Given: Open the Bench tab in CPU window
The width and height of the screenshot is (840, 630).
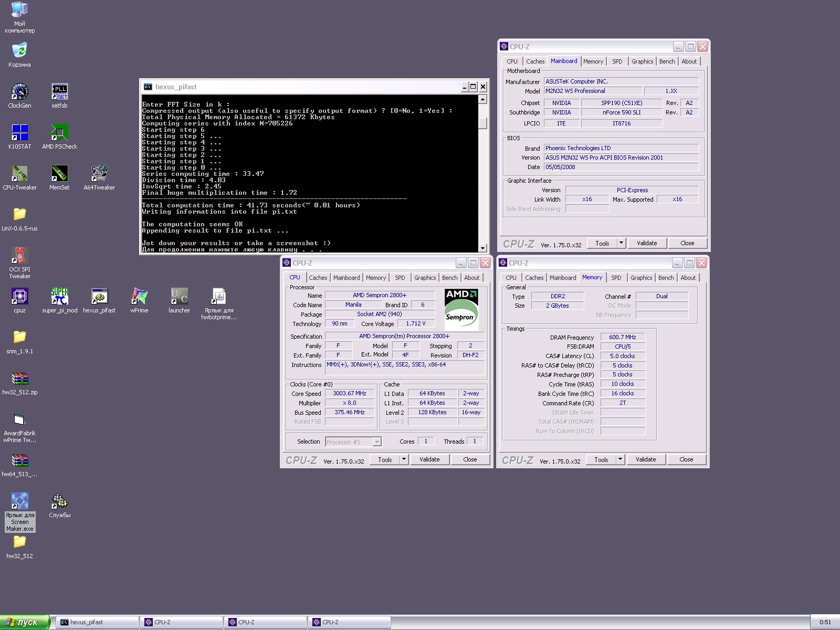Looking at the screenshot, I should (x=449, y=278).
